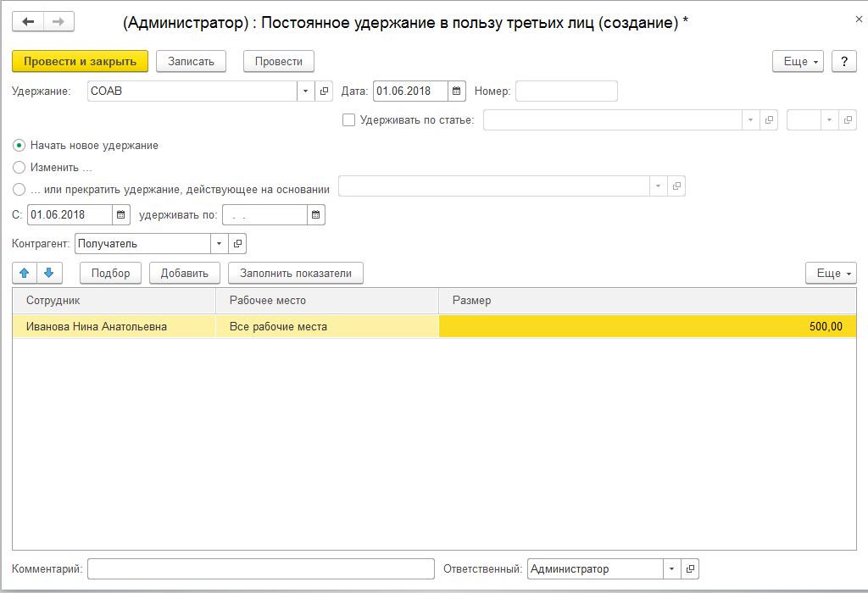
Task: Click into the Комментарий text field
Action: pyautogui.click(x=260, y=569)
